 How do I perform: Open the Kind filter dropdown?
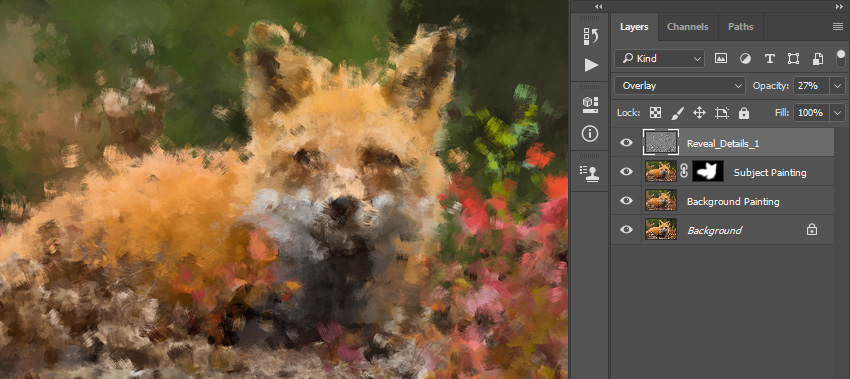(660, 59)
